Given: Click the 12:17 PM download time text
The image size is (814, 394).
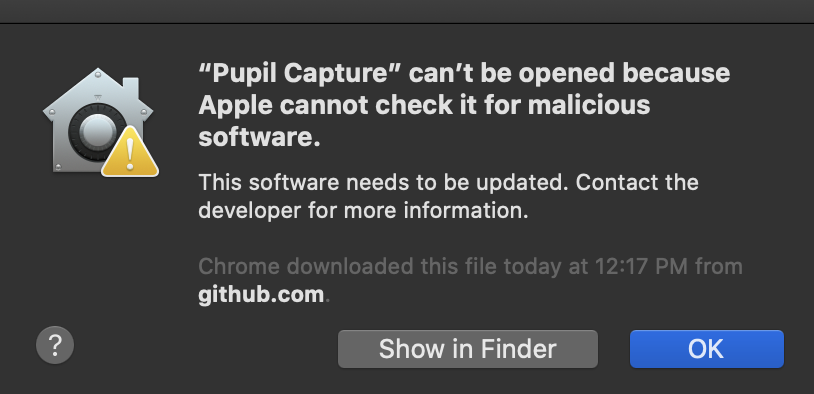Looking at the screenshot, I should [x=641, y=267].
